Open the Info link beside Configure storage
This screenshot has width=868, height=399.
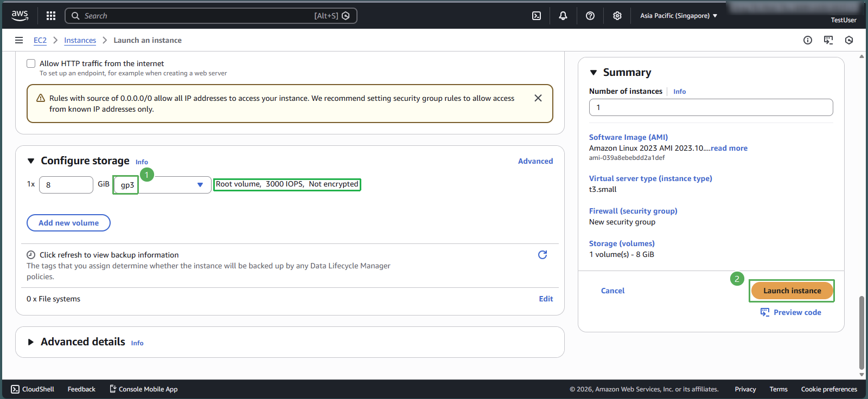(142, 162)
